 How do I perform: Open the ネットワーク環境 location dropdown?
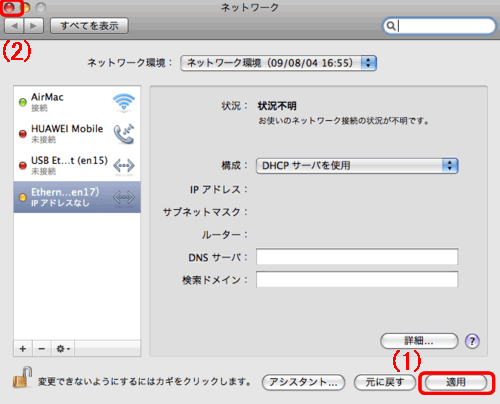pyautogui.click(x=278, y=63)
